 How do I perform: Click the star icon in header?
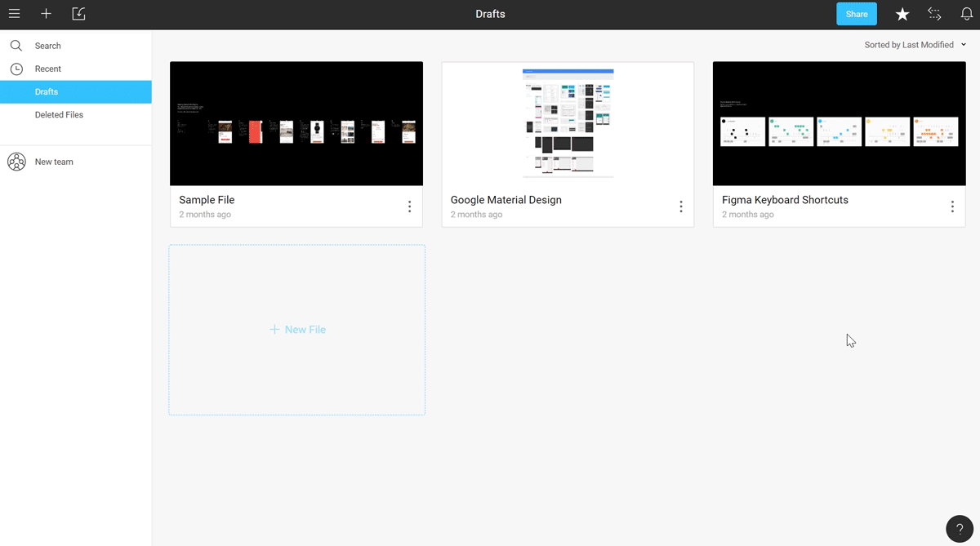point(902,14)
